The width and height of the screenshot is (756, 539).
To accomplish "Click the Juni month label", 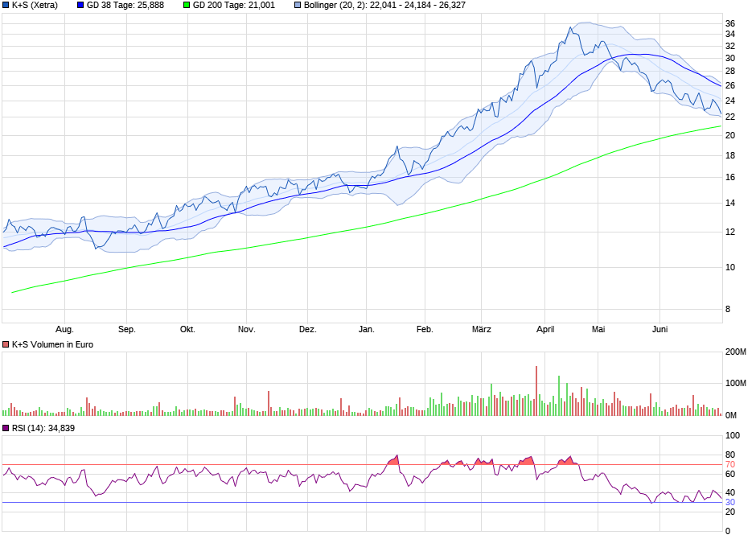I will point(660,329).
